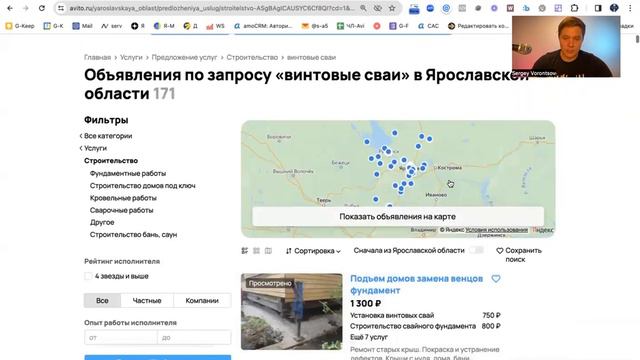Open the amoCRM bookmark

click(263, 26)
